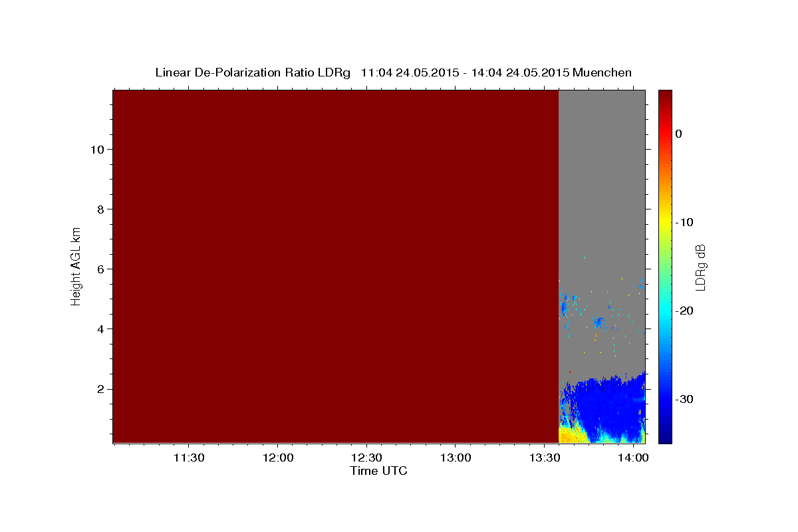
Task: Click the yellow-orange near-surface data patch
Action: click(x=572, y=436)
